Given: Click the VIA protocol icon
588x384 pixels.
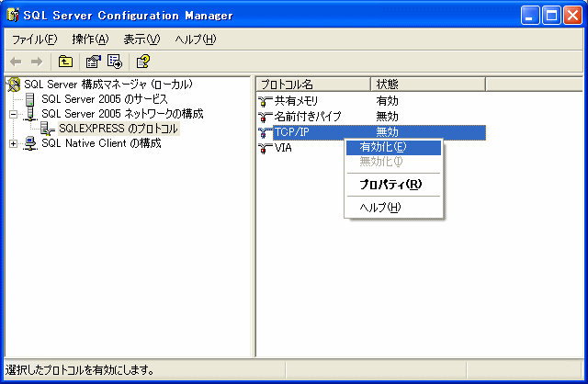Looking at the screenshot, I should 266,148.
